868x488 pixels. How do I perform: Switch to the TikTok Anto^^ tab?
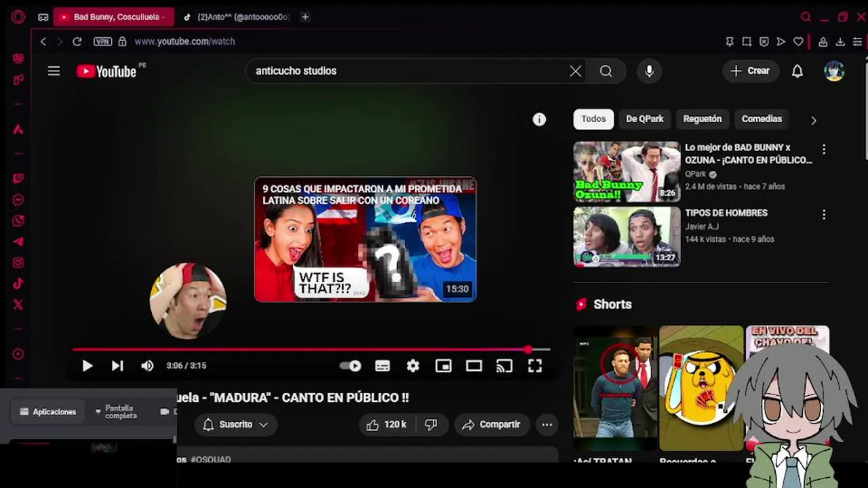point(237,17)
